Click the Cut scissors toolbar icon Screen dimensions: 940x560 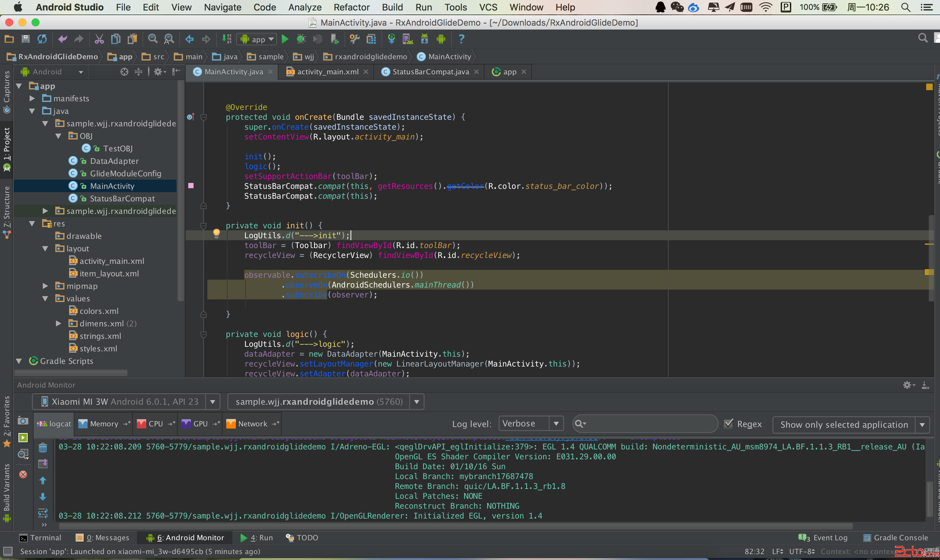click(99, 39)
